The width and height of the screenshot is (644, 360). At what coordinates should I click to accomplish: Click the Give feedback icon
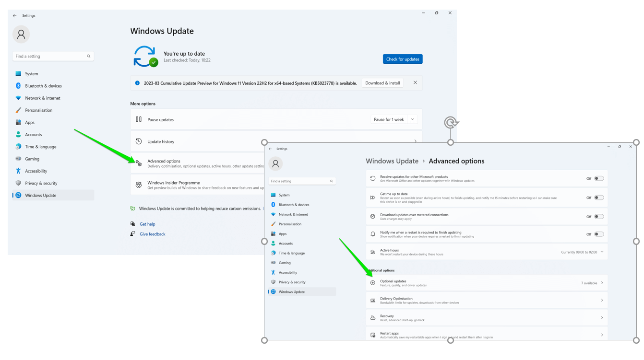coord(133,234)
